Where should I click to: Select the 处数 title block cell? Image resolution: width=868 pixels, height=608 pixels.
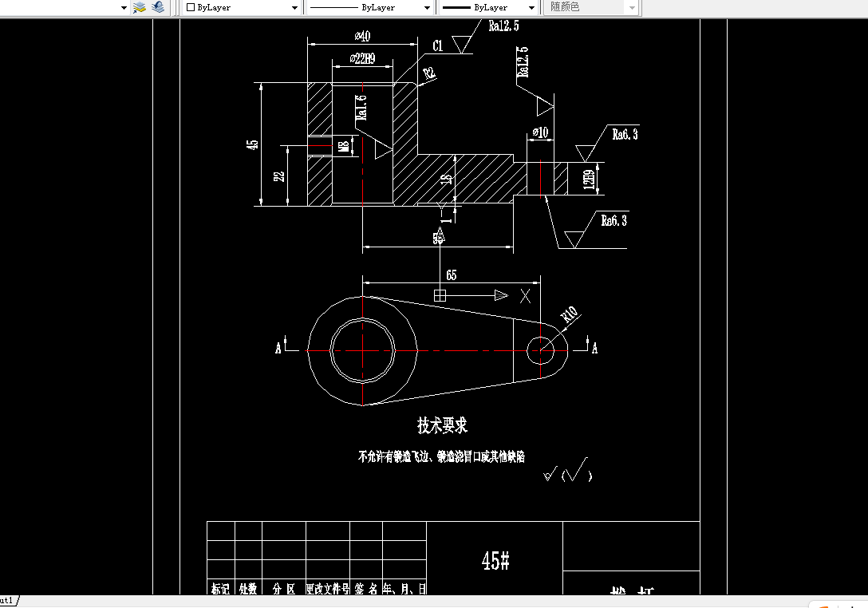(x=248, y=589)
